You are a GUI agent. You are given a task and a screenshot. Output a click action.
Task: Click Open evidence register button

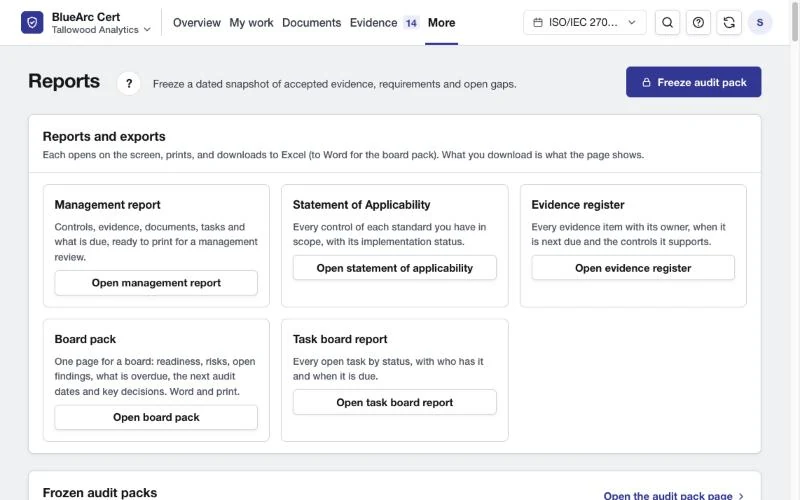point(633,268)
